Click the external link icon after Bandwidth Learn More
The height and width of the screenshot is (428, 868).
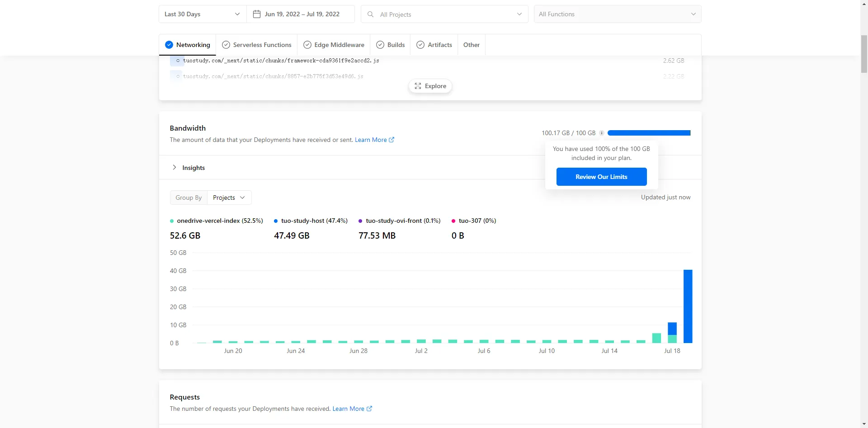pyautogui.click(x=392, y=140)
